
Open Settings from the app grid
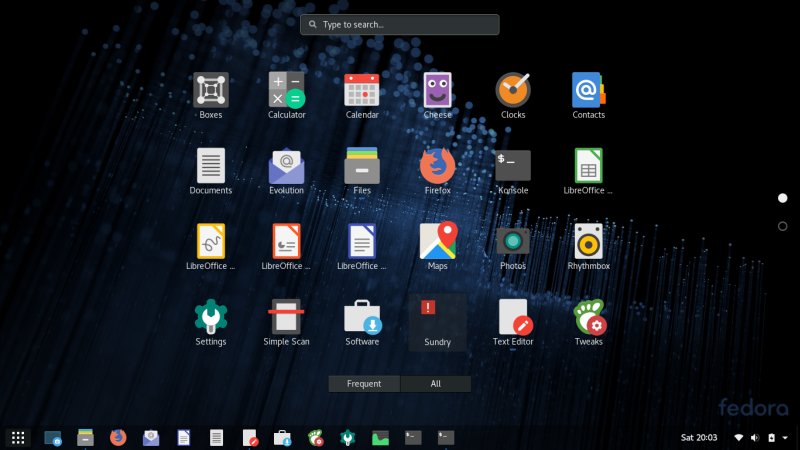(211, 322)
